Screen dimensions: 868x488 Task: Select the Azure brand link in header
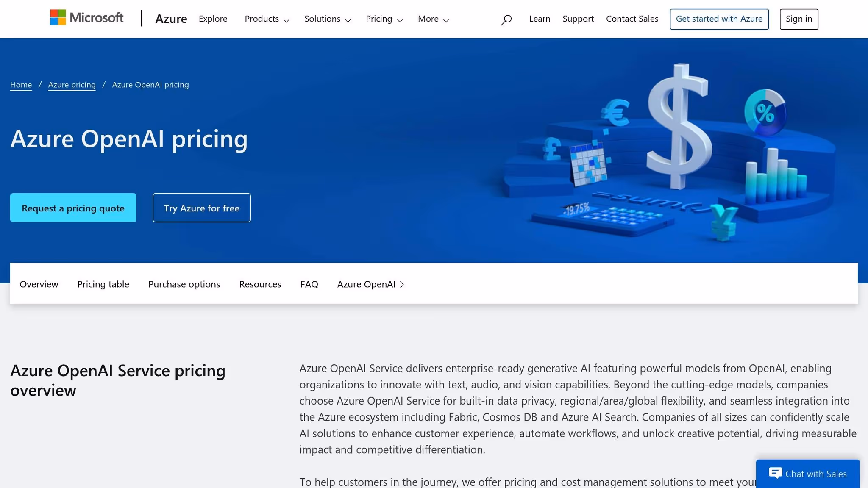click(x=171, y=19)
